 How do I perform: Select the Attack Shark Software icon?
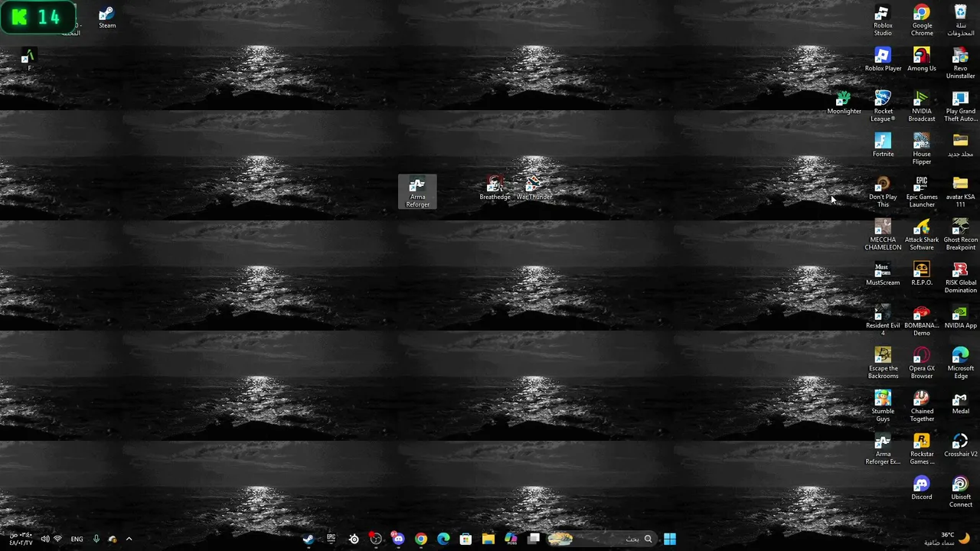click(922, 236)
